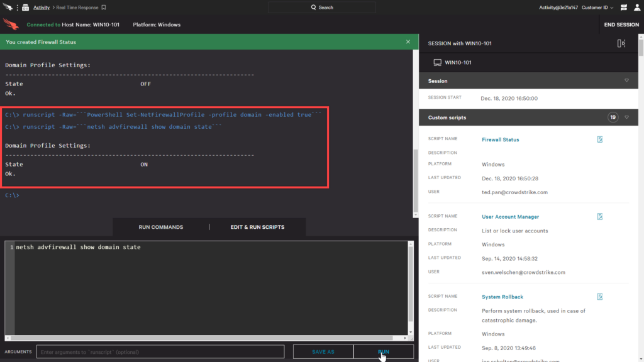Click the Real Time Response breadcrumb text
Viewport: 644px width, 362px height.
pyautogui.click(x=77, y=8)
